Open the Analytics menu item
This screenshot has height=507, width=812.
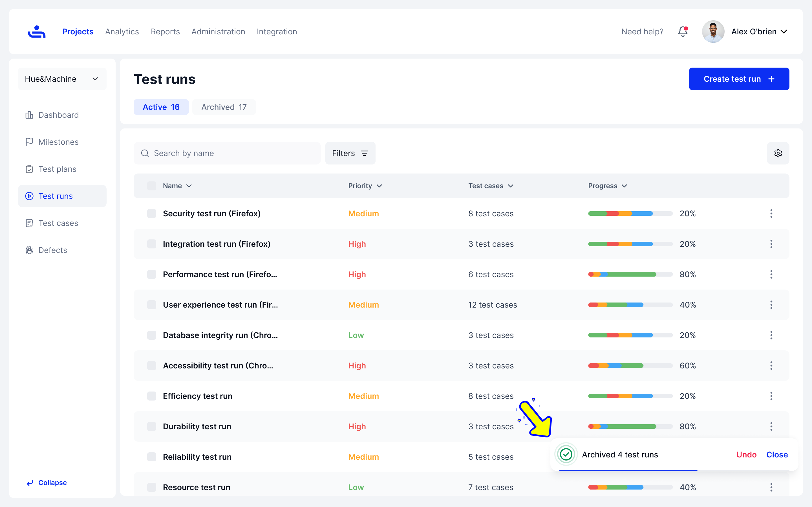[x=122, y=32]
